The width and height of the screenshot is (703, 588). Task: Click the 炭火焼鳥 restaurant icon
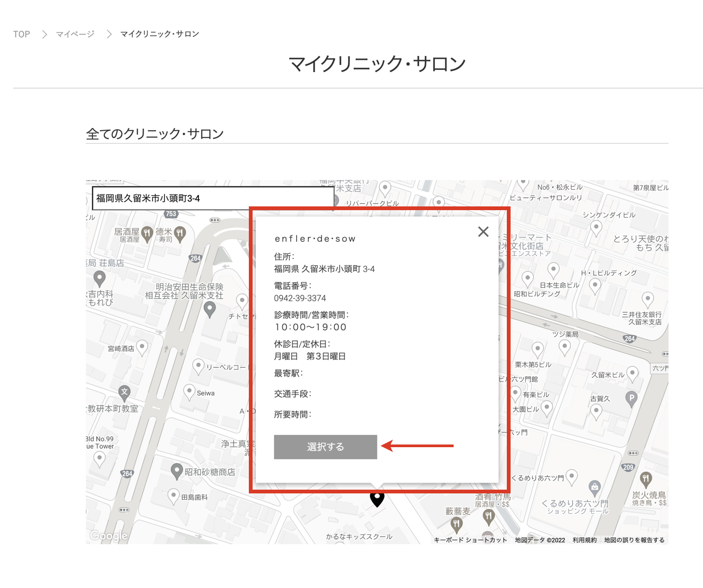point(646,478)
